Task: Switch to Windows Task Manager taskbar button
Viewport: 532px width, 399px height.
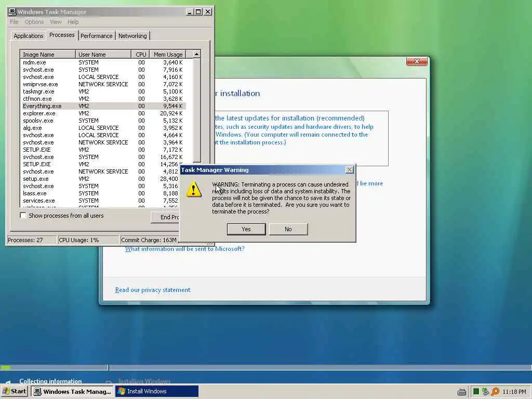Action: point(72,391)
